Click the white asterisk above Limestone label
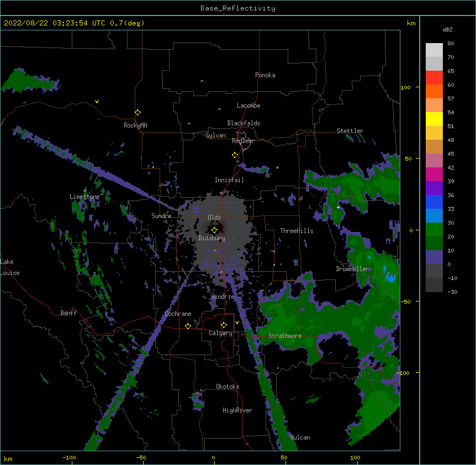The image size is (476, 465). (85, 191)
